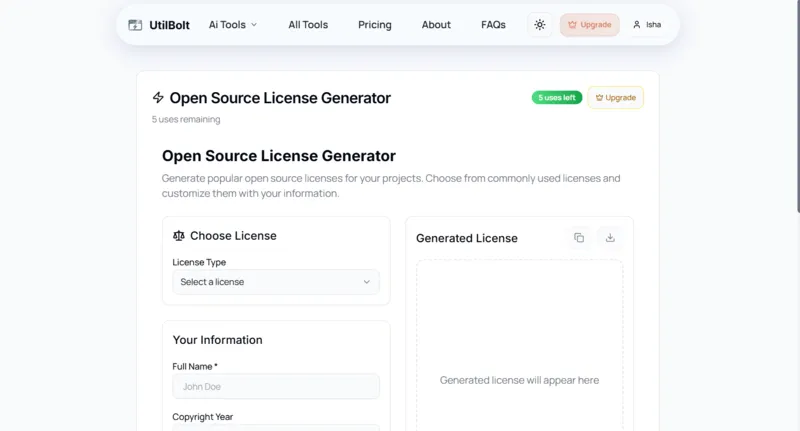Viewport: 800px width, 431px height.
Task: Click the Generated license will appear here text
Action: point(519,380)
